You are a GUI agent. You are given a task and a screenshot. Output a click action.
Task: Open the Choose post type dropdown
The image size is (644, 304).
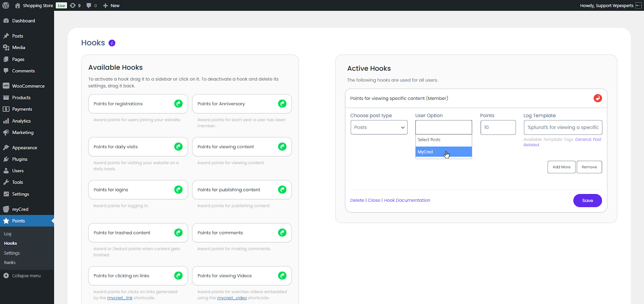click(x=379, y=128)
